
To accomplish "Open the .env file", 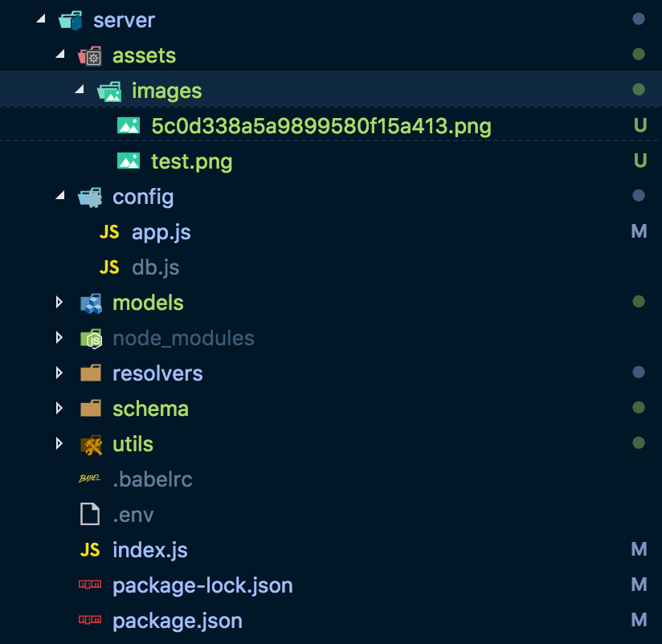I will point(133,515).
